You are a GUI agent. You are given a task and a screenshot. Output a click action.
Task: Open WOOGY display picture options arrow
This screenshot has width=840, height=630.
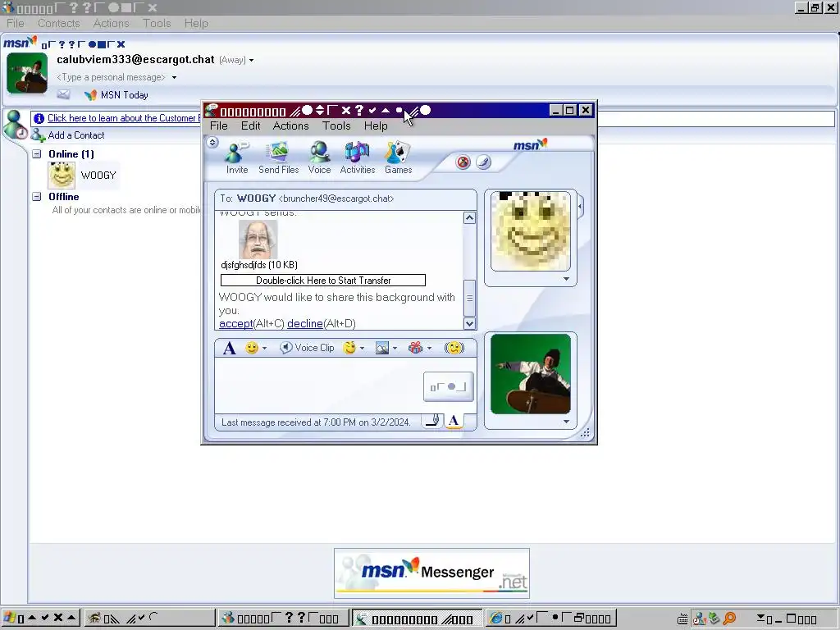pyautogui.click(x=566, y=279)
